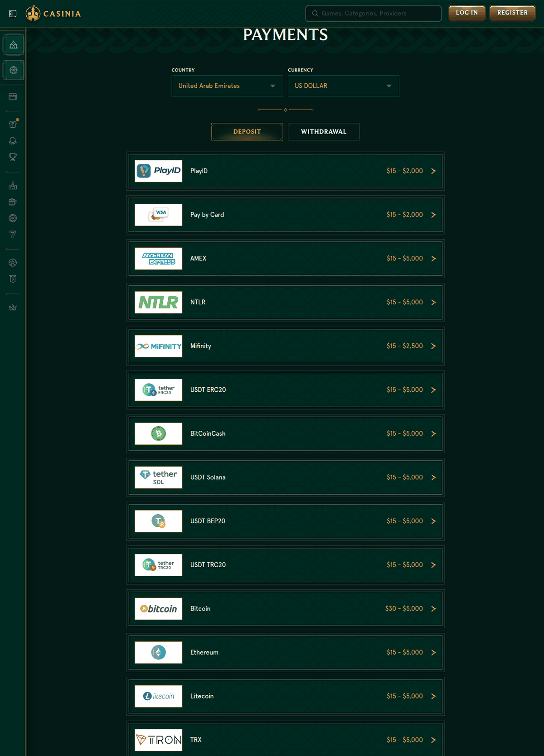
Task: Open the trophy tournaments icon
Action: click(13, 157)
